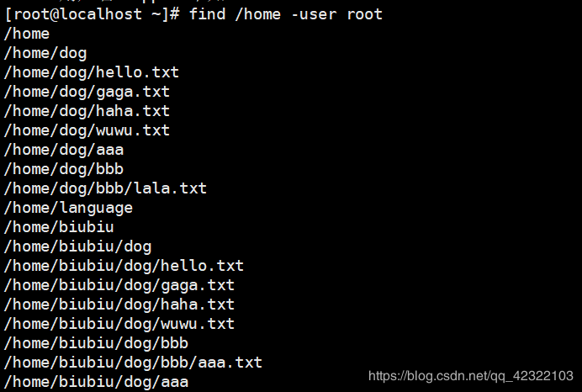582x392 pixels.
Task: Open the blog.csdn.net watermark link
Action: pos(471,376)
